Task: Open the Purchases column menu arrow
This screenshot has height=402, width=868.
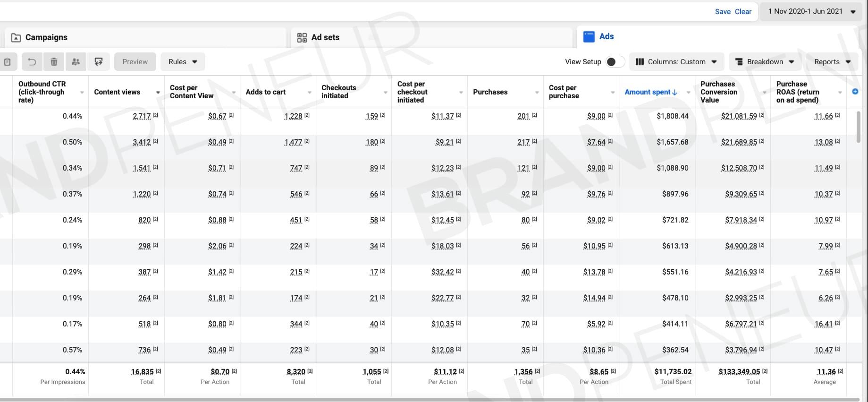Action: click(537, 92)
